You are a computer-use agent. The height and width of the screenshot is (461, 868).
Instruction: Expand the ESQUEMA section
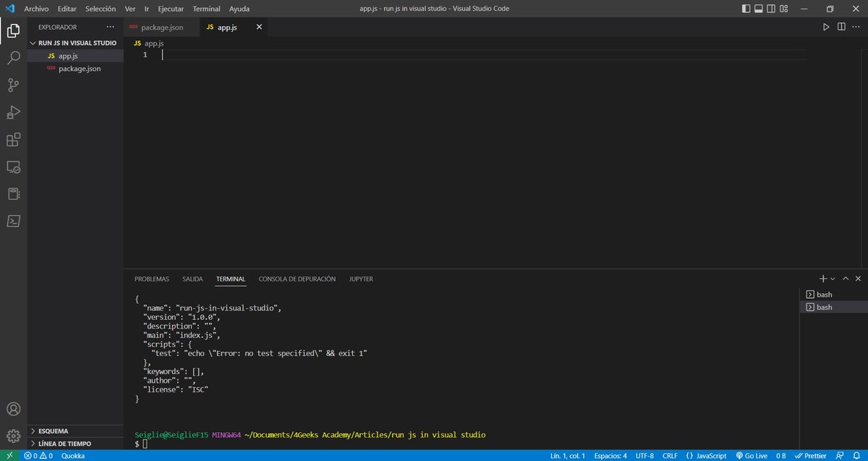tap(75, 431)
